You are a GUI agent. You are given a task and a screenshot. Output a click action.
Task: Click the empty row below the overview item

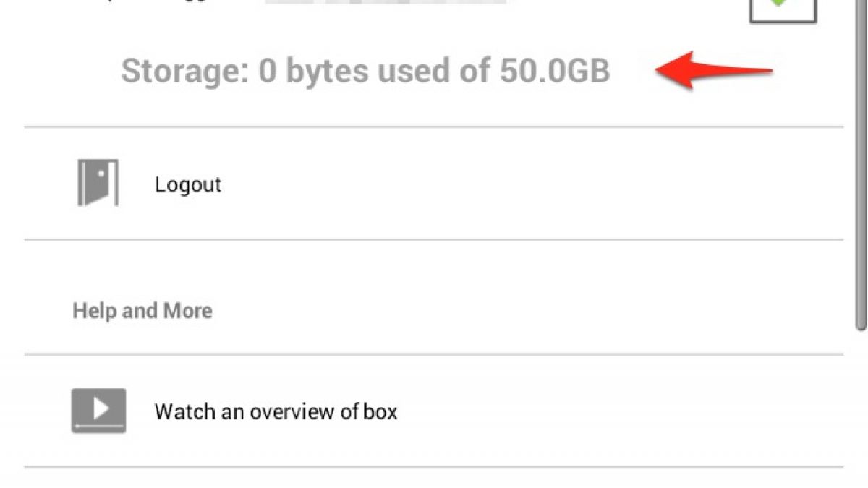click(434, 479)
